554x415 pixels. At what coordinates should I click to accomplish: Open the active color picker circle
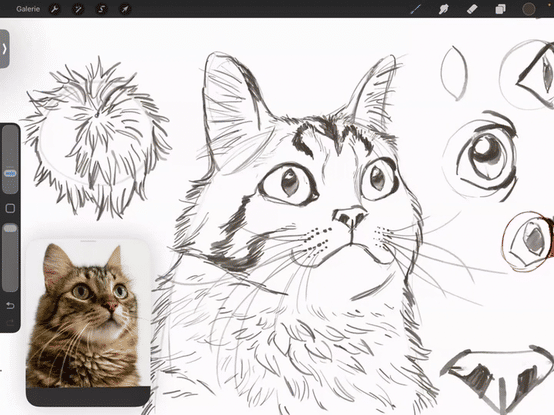[x=529, y=9]
